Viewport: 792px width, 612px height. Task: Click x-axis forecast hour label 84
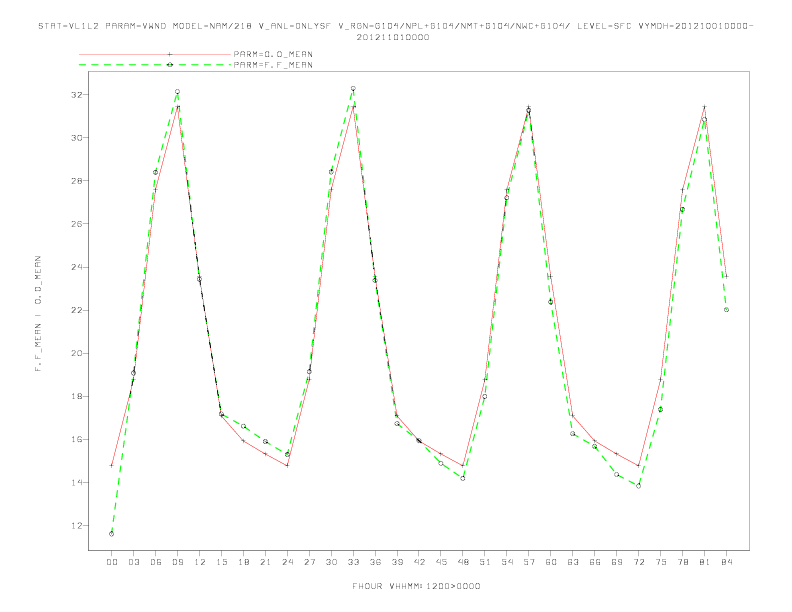tap(726, 562)
